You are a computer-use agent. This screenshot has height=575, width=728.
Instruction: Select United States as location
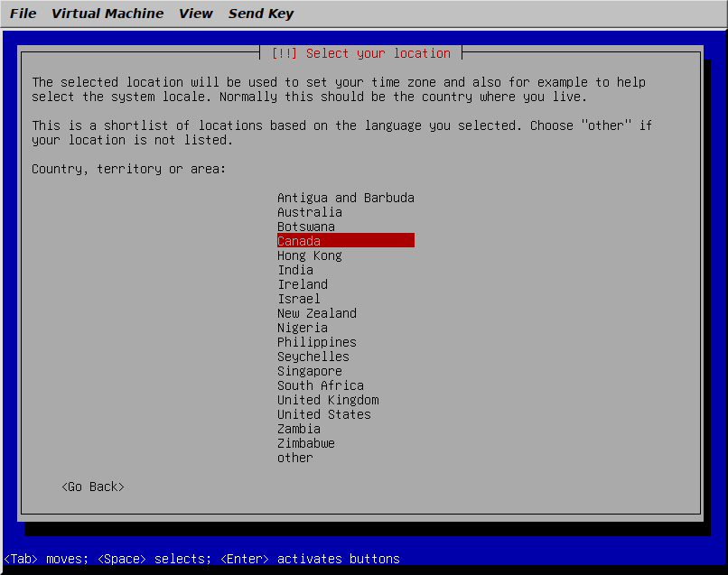point(323,414)
